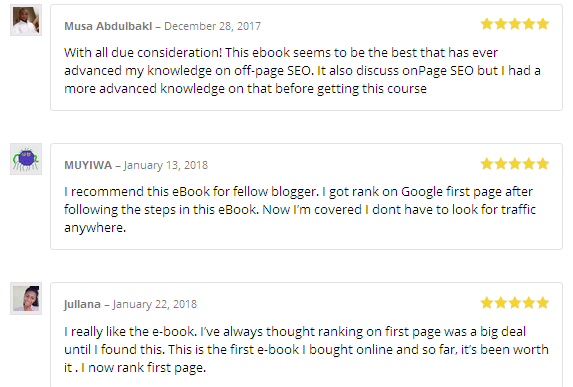The width and height of the screenshot is (573, 387).
Task: Click MUYIWA's review text recommending the eBook
Action: coord(300,210)
